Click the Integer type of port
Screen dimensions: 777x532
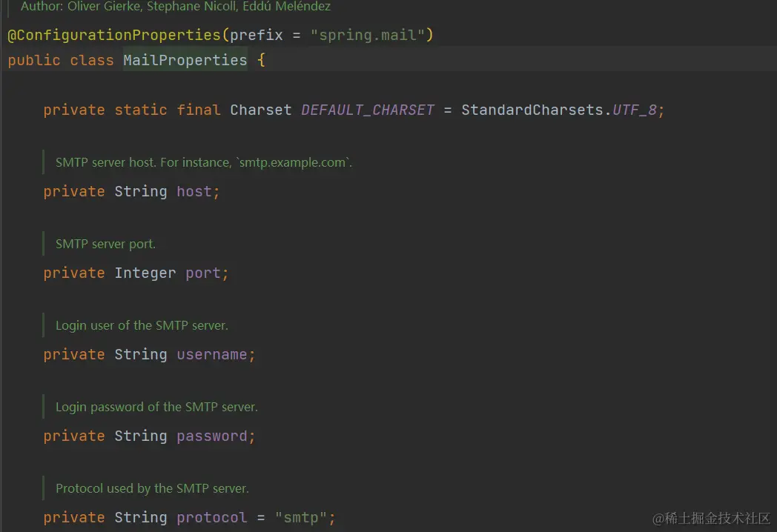(x=145, y=273)
